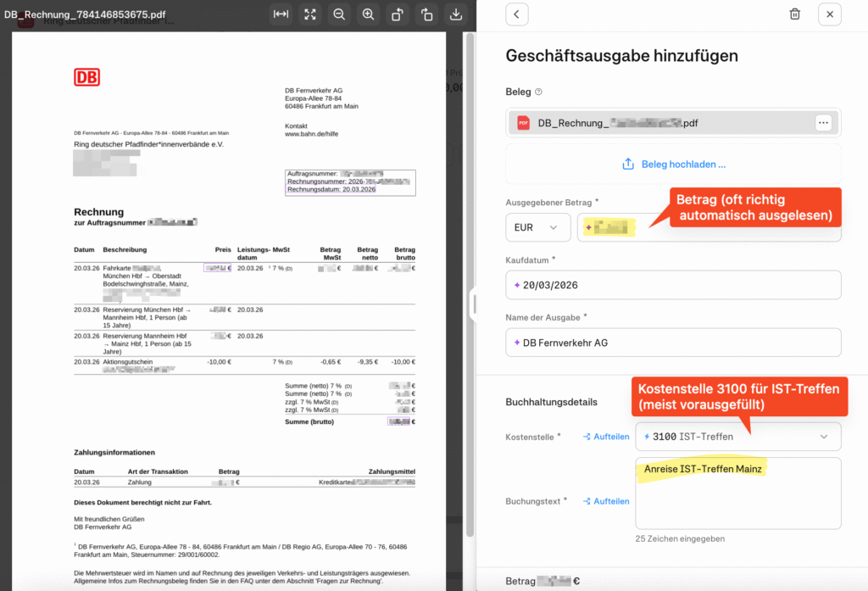Rotate the PDF counterclockwise
The width and height of the screenshot is (868, 591).
tap(398, 14)
